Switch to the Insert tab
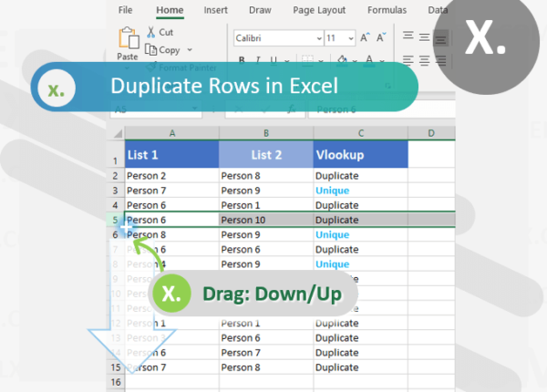 (216, 10)
